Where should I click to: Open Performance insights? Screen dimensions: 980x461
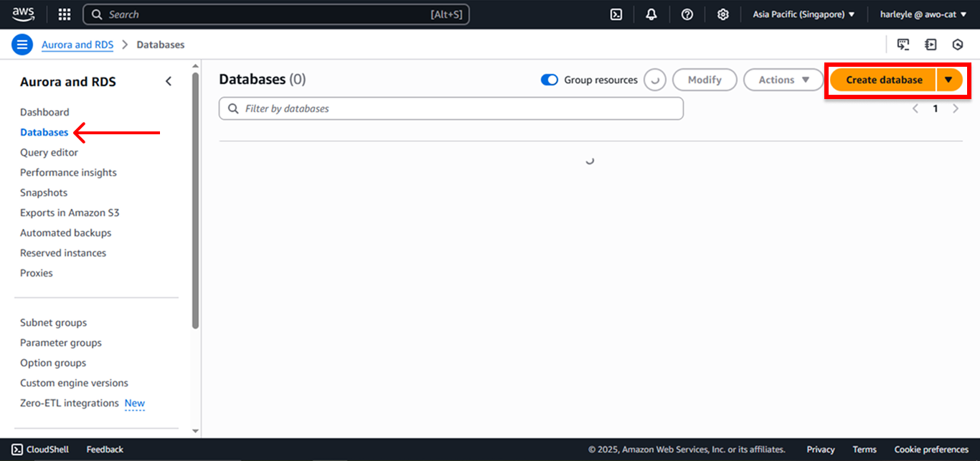68,172
